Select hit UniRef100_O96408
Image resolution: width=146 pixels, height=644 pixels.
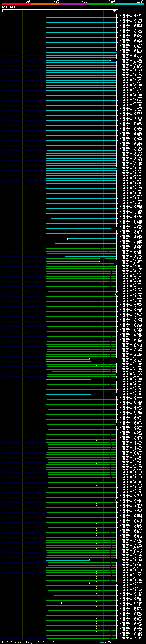point(131,615)
